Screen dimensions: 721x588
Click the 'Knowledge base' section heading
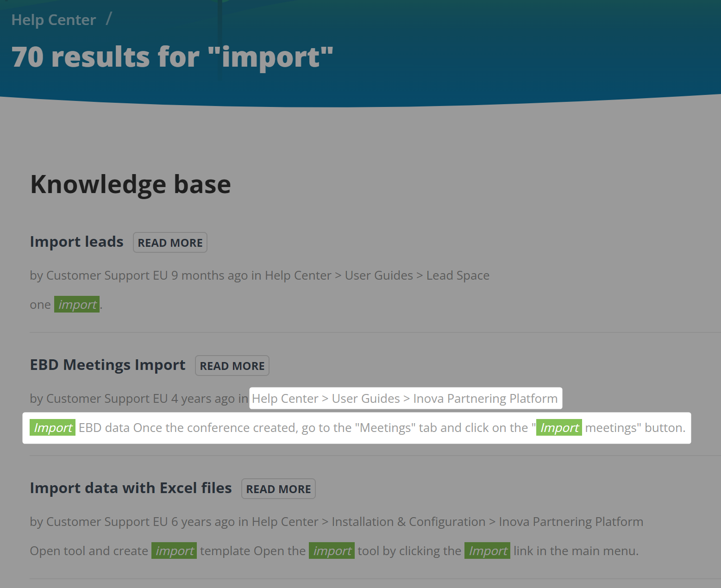point(131,184)
